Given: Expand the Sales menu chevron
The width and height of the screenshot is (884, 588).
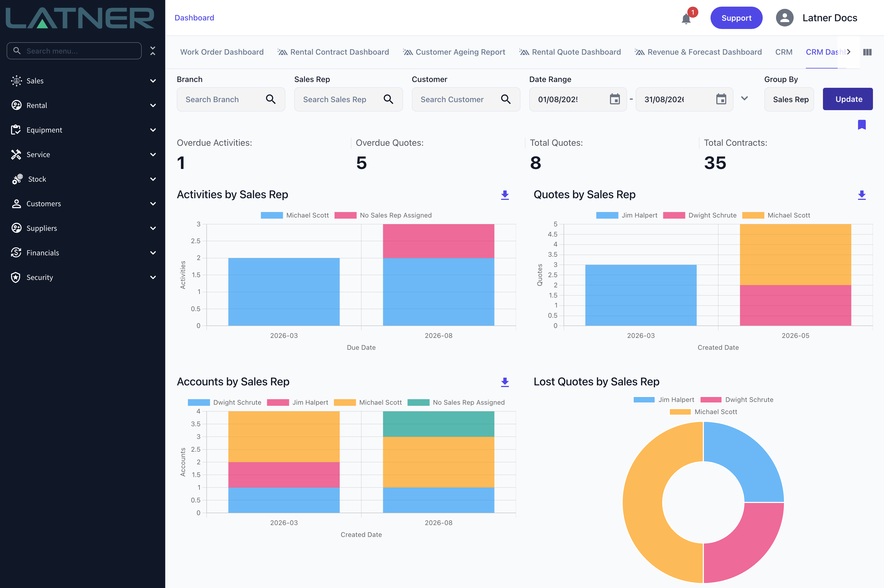Looking at the screenshot, I should (x=153, y=81).
